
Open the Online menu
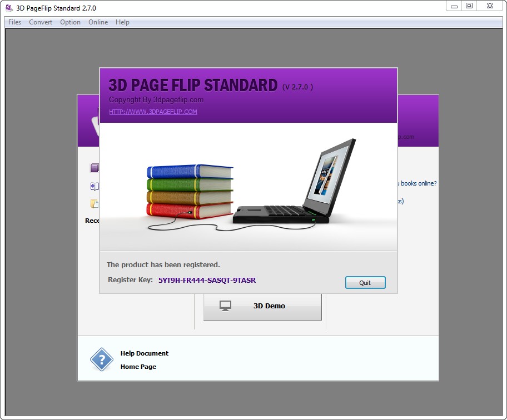pyautogui.click(x=98, y=22)
